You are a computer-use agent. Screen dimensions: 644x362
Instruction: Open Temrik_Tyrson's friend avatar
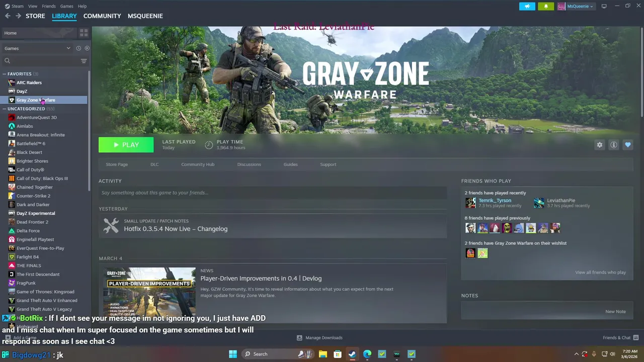coord(470,203)
